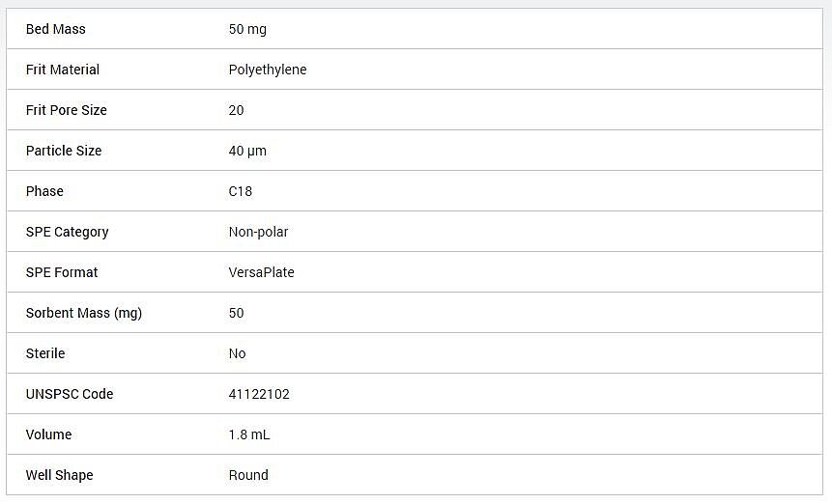The height and width of the screenshot is (504, 832).
Task: Select the 1.8 mL volume value
Action: point(249,434)
